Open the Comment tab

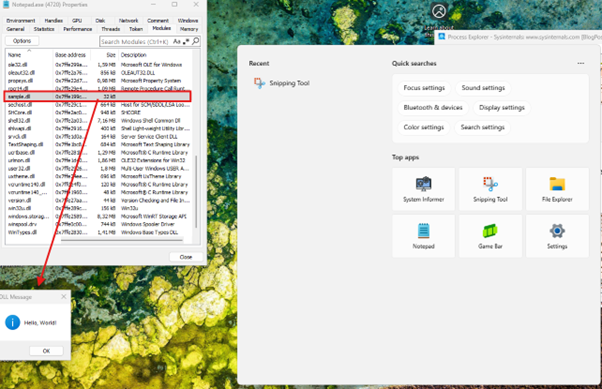[x=158, y=20]
